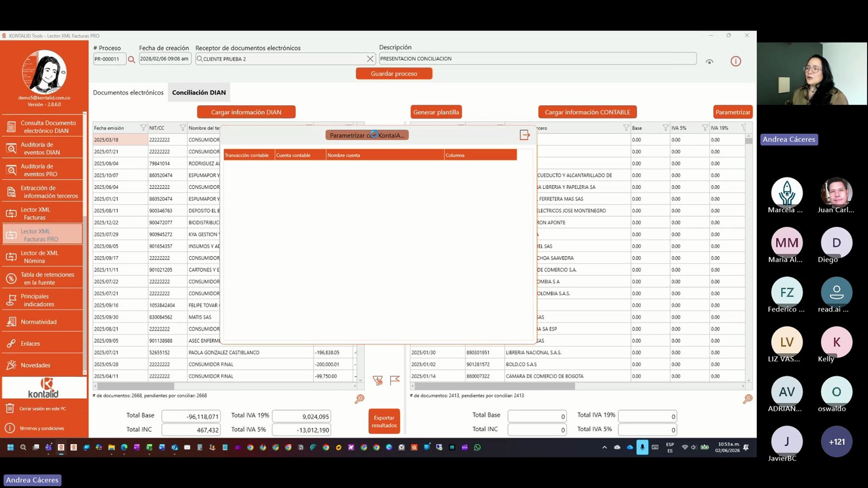Clear the CLIENTE PRUEBA 2 receptor field

coord(370,59)
